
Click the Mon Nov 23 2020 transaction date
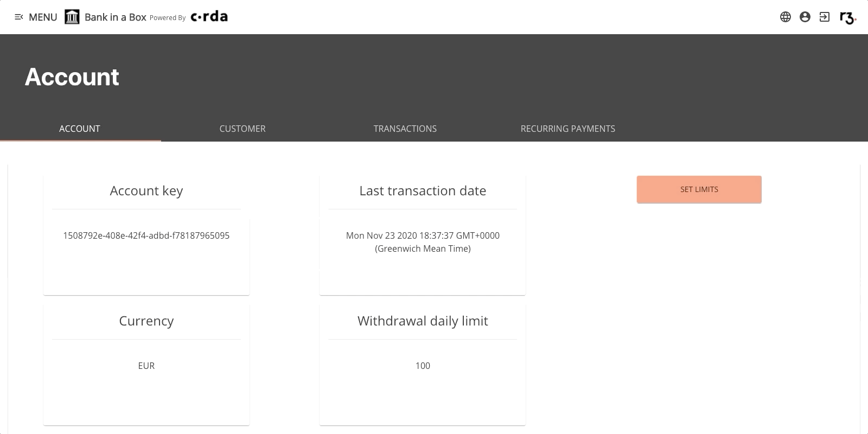pyautogui.click(x=423, y=242)
